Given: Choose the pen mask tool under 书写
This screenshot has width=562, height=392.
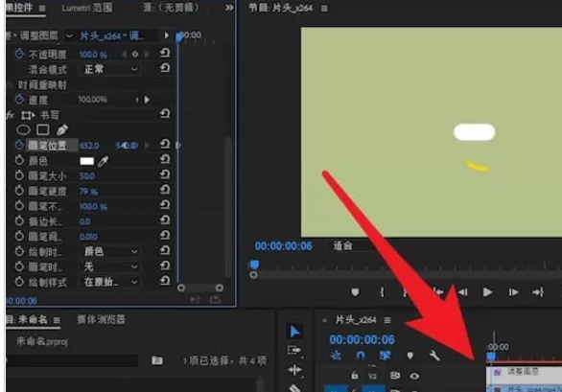Looking at the screenshot, I should coord(62,129).
